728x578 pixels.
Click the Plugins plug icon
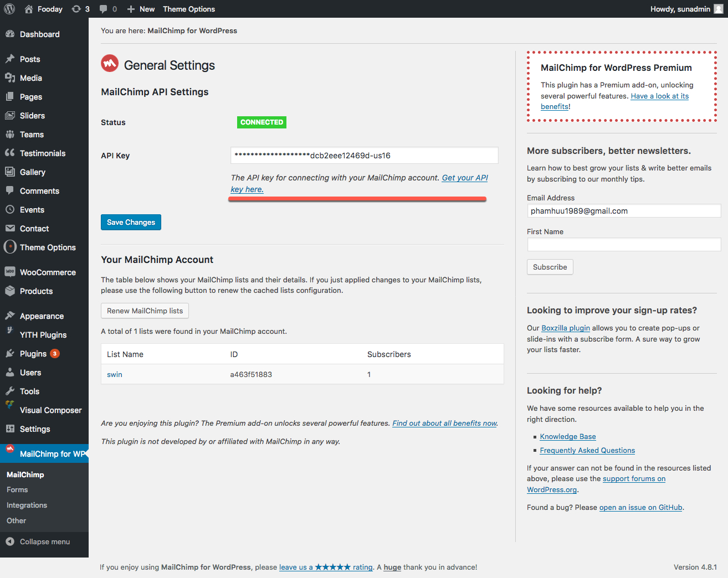click(10, 353)
